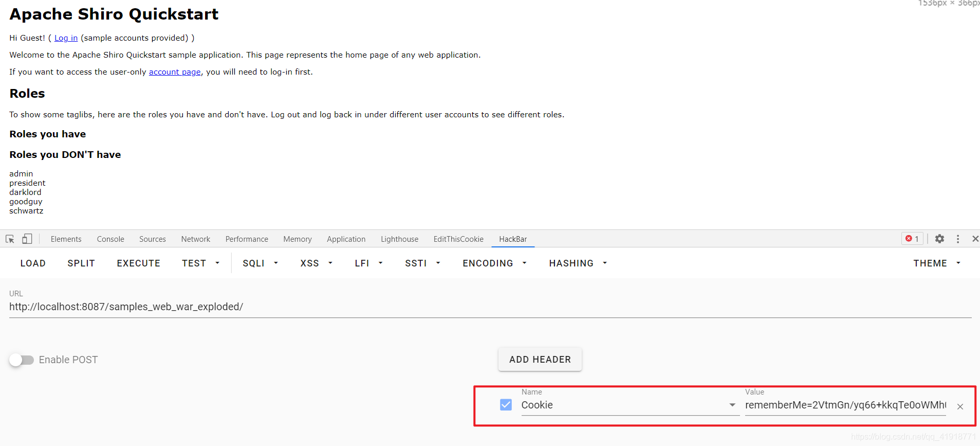Viewport: 980px width, 446px height.
Task: Toggle the Enable POST switch
Action: pyautogui.click(x=22, y=360)
